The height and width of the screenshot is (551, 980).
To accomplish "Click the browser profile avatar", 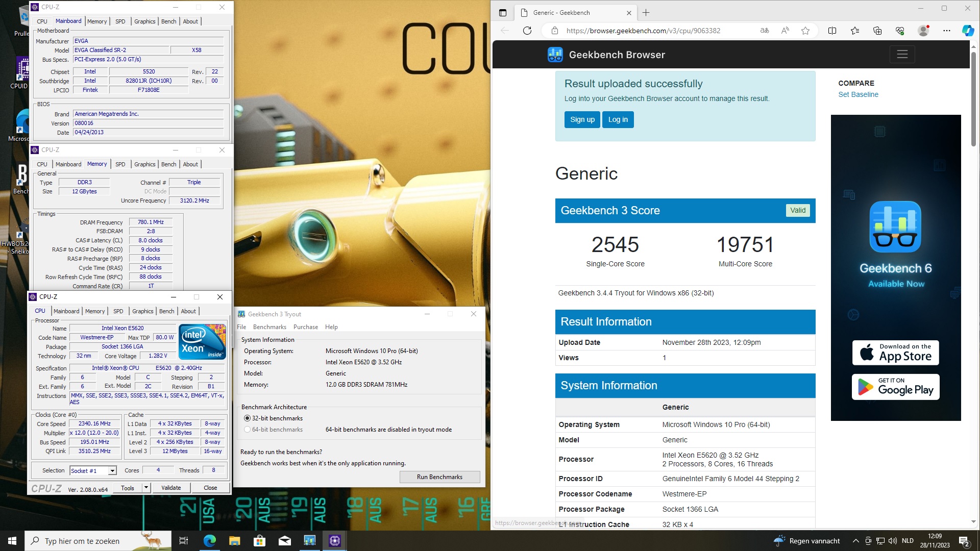I will 923,31.
